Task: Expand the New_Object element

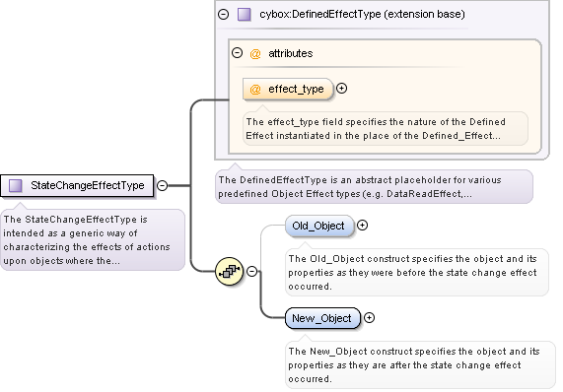Action: point(369,318)
